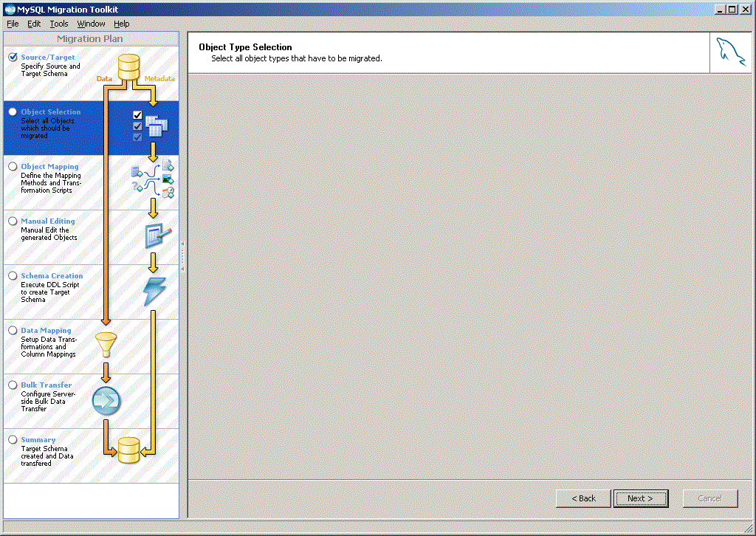Click the Bulk Transfer step title link
The height and width of the screenshot is (536, 756).
[x=47, y=385]
